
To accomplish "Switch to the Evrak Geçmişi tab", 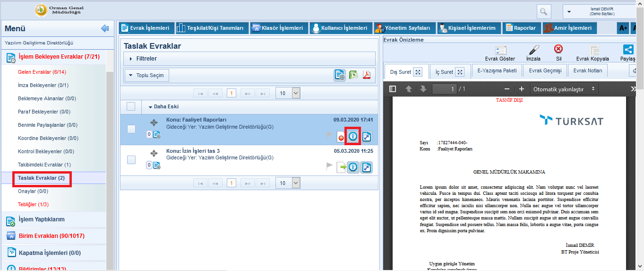I will pyautogui.click(x=545, y=71).
